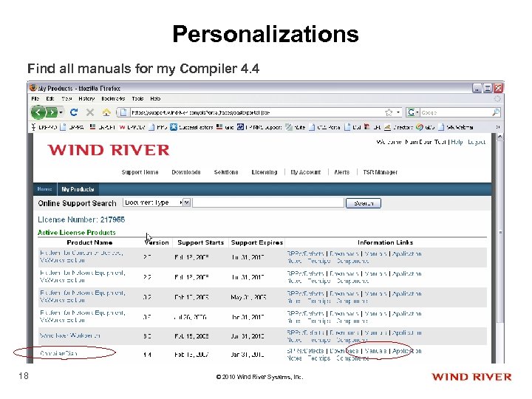This screenshot has width=532, height=399.
Task: Click the Google search box in the toolbar
Action: [456, 112]
